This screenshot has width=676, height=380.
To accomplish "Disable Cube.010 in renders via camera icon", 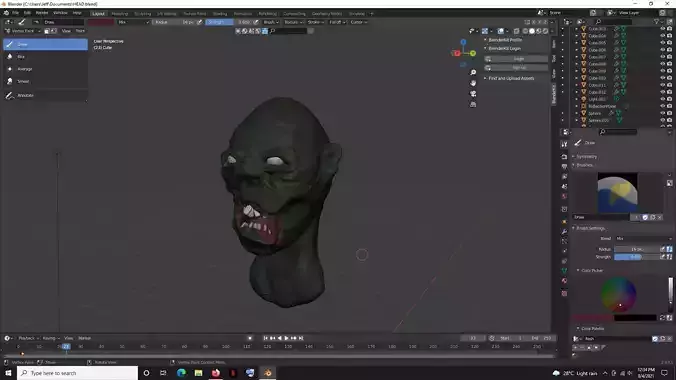I will click(x=670, y=78).
